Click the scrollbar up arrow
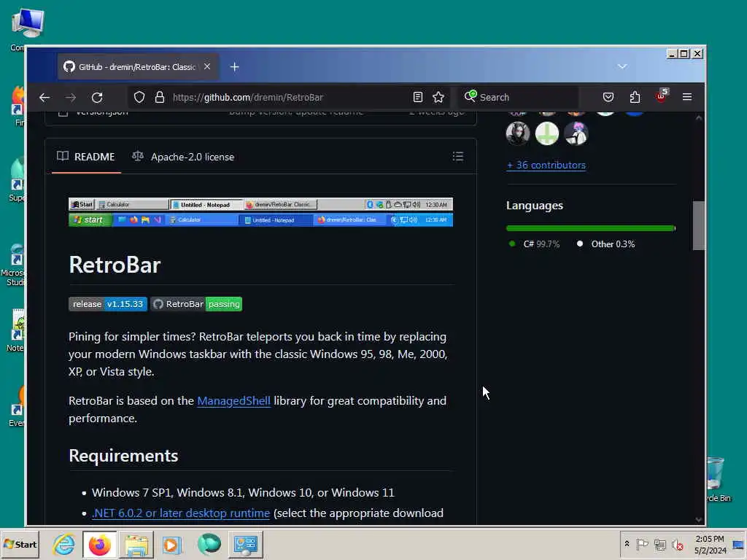747x560 pixels. pos(698,117)
